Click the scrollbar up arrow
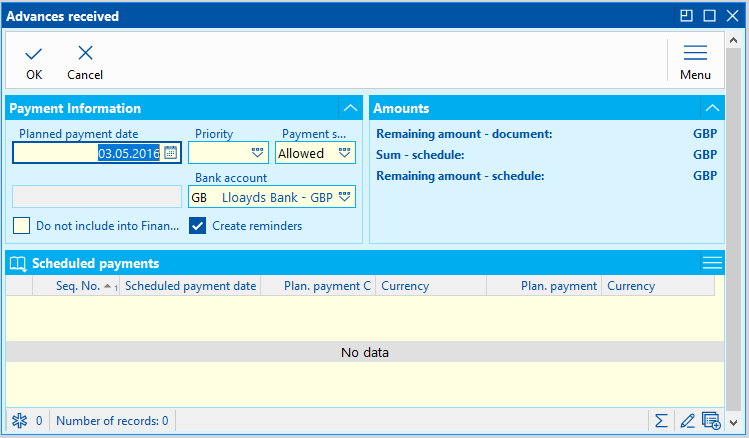 pyautogui.click(x=734, y=41)
